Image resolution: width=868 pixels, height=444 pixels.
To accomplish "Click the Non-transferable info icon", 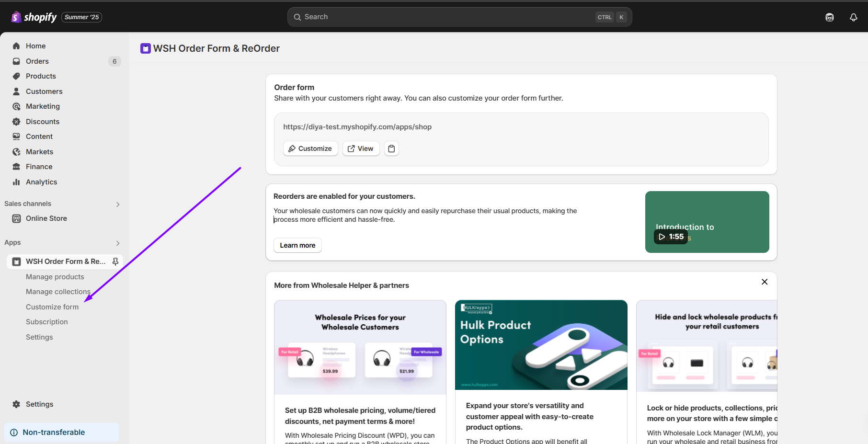I will [x=14, y=433].
